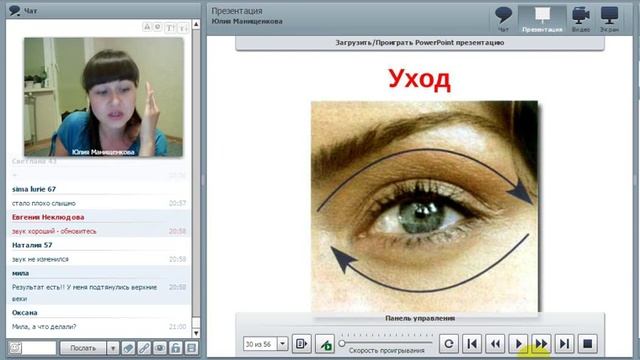Click the playback speed slider handle
Viewport: 640px width, 360px height.
click(x=342, y=343)
